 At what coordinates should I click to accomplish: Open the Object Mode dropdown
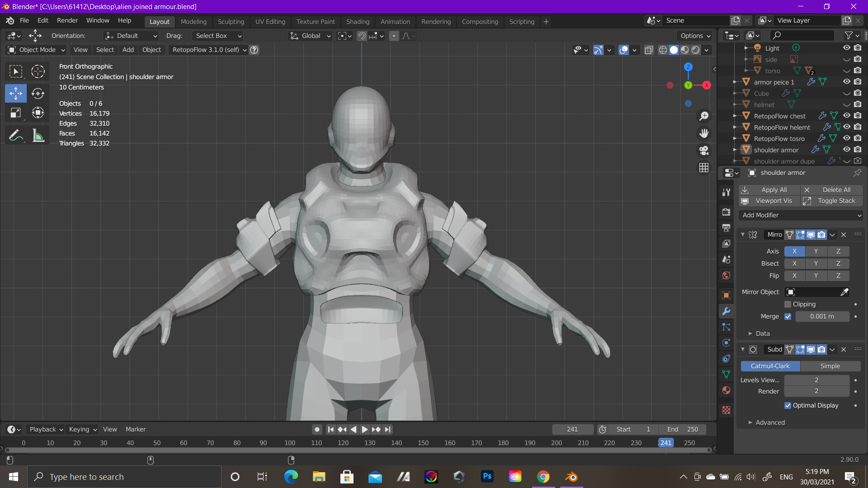(x=35, y=49)
